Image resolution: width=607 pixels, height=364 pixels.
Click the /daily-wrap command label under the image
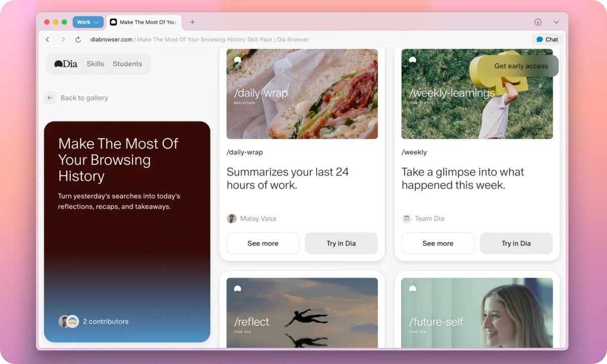245,152
